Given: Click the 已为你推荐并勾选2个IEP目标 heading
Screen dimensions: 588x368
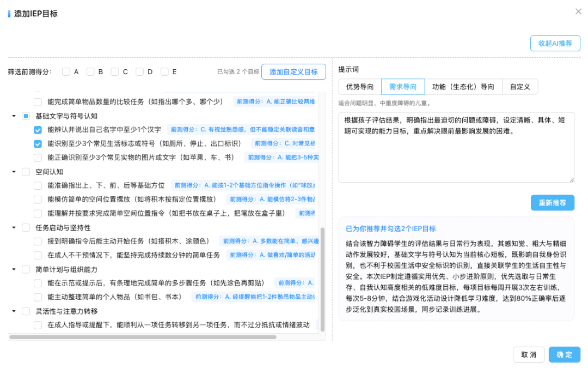Looking at the screenshot, I should click(x=390, y=228).
